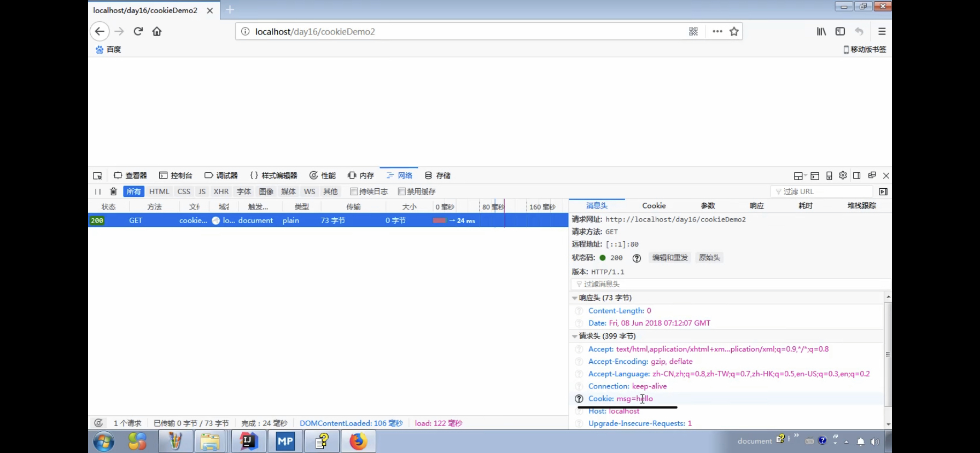Open the library bookshelf icon
The width and height of the screenshot is (980, 453).
[821, 32]
